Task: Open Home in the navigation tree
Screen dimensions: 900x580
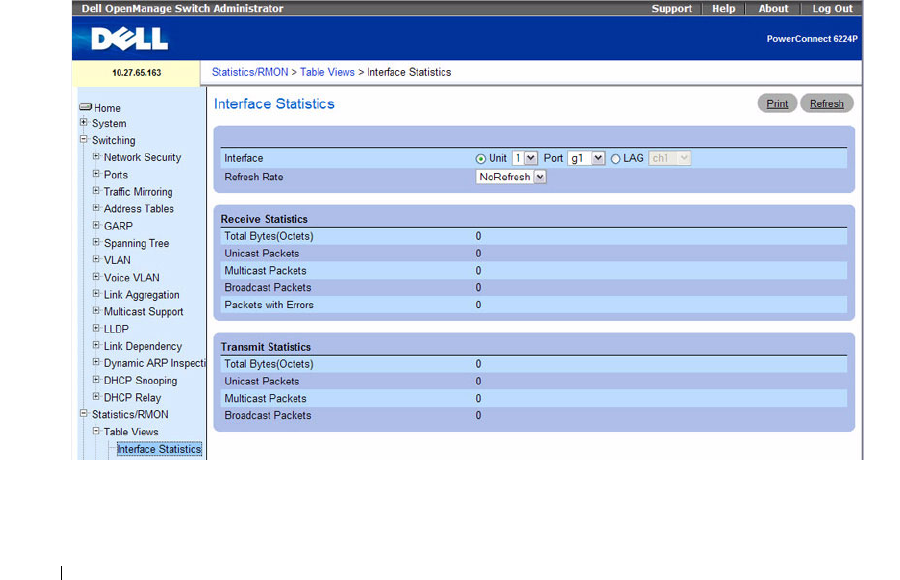Action: [107, 108]
